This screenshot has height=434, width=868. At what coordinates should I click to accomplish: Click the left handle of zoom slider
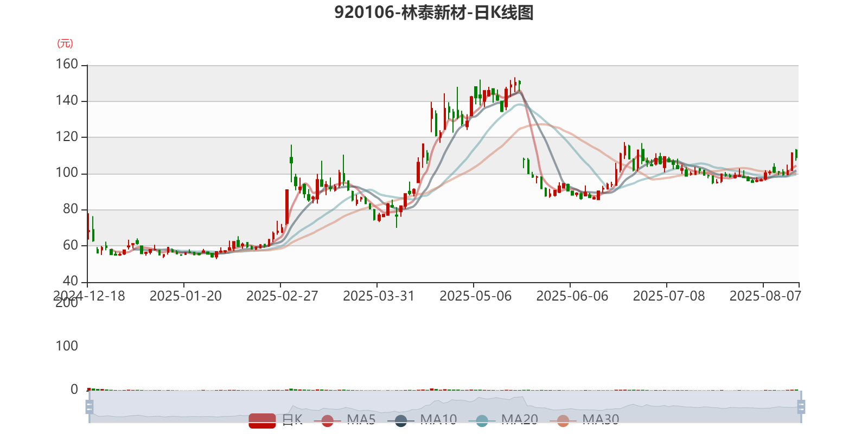click(90, 407)
